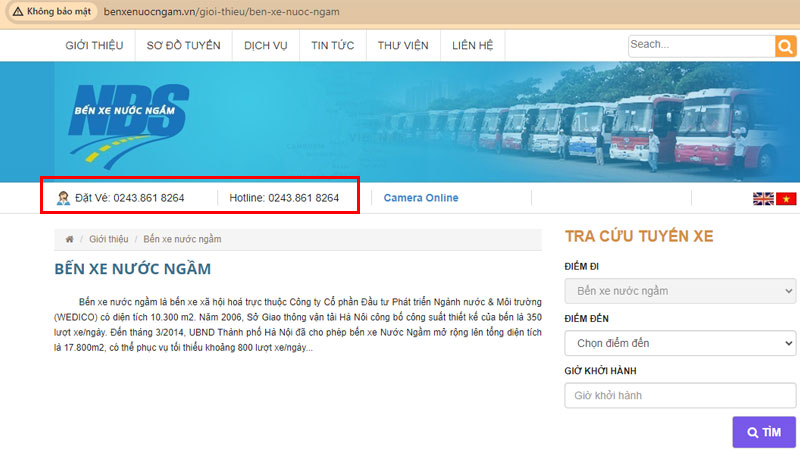Click the home icon in breadcrumb
The width and height of the screenshot is (800, 450).
[x=69, y=240]
